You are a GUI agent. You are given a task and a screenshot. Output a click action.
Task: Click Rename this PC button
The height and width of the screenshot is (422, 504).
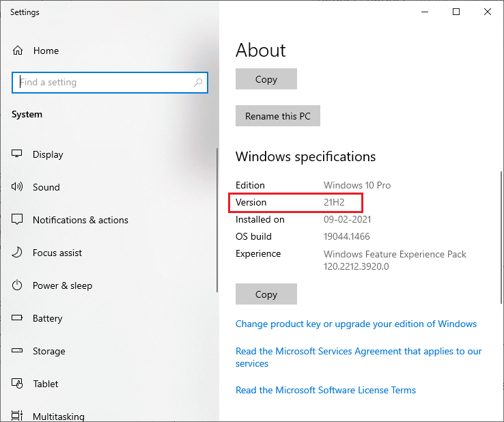click(x=278, y=115)
